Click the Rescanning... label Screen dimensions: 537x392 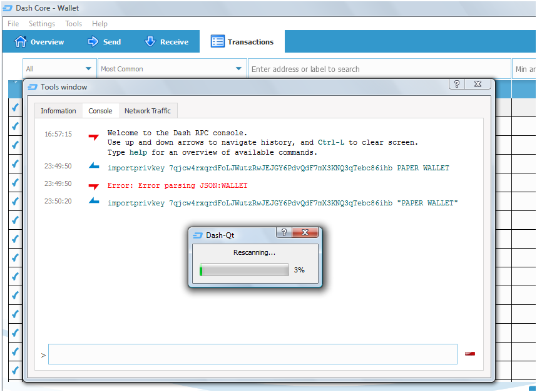(254, 252)
